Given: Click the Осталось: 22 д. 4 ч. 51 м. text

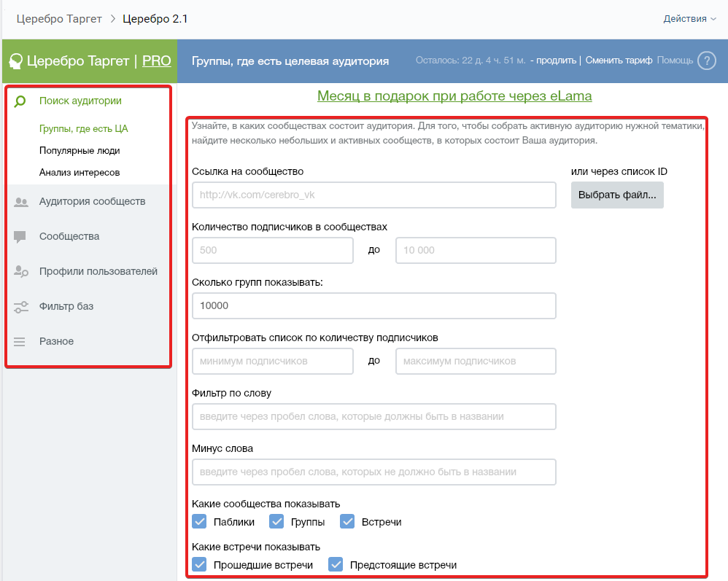Looking at the screenshot, I should 471,61.
